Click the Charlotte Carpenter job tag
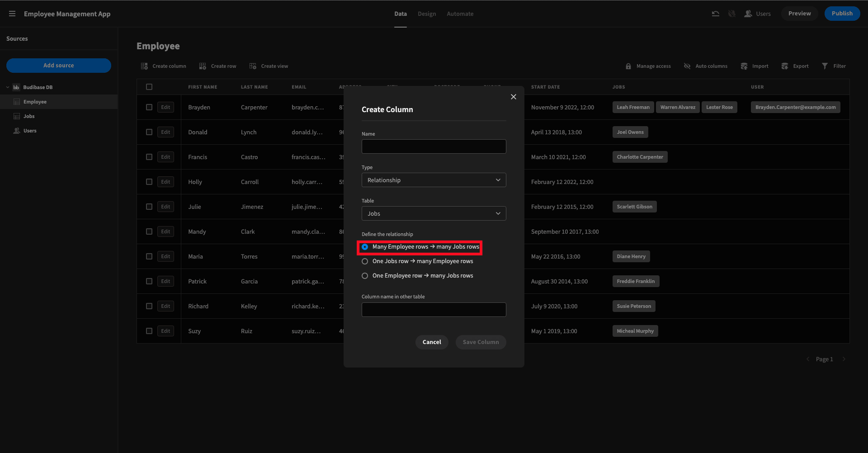The width and height of the screenshot is (868, 453). tap(640, 157)
